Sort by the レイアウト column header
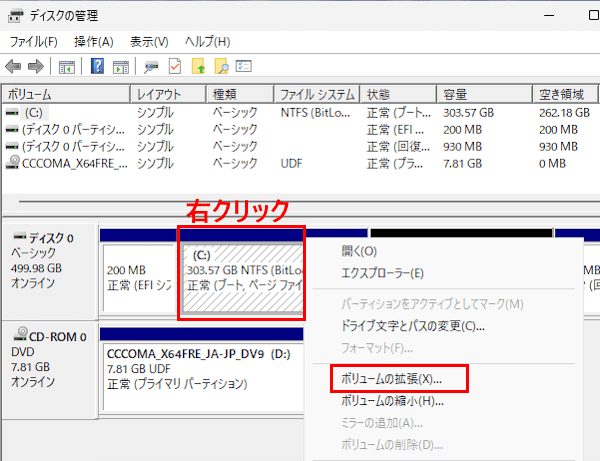 click(168, 94)
